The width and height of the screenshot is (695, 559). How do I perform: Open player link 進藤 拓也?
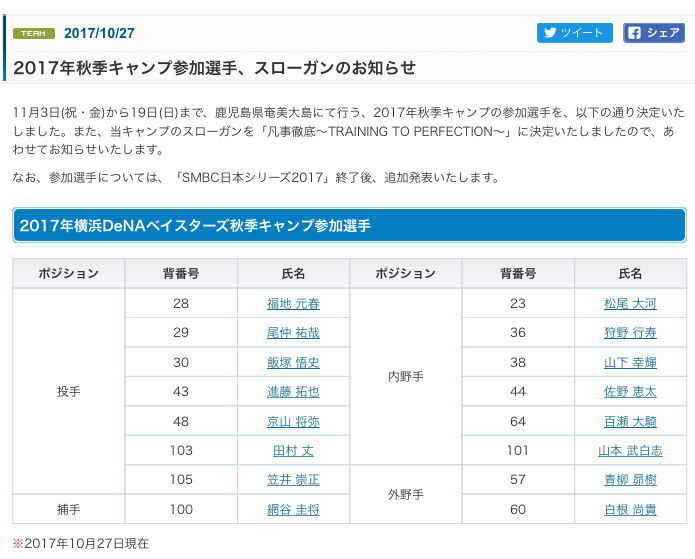[x=293, y=392]
